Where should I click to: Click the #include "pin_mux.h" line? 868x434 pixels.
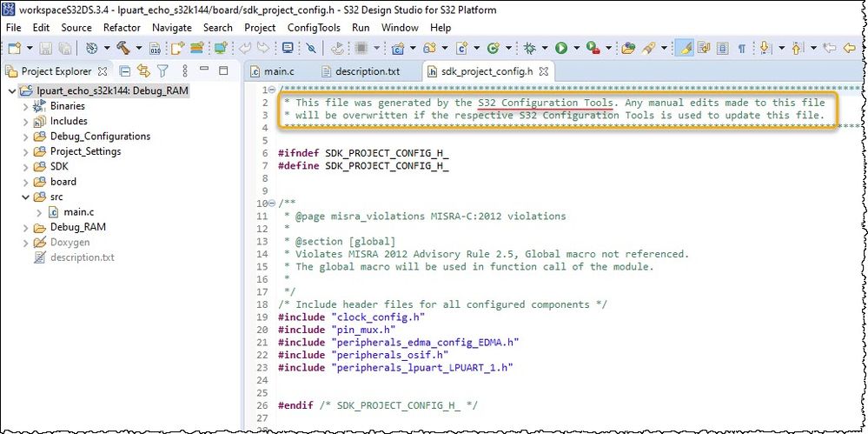[x=336, y=330]
